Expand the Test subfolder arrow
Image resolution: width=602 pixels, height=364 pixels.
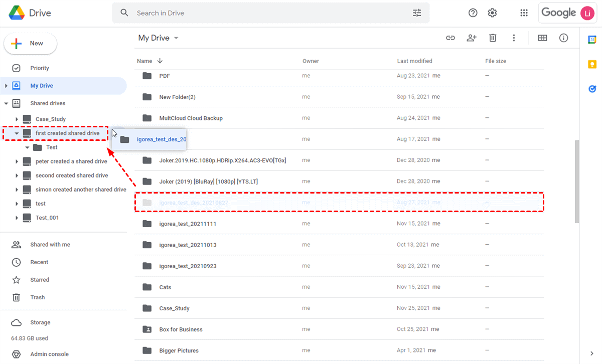click(27, 147)
